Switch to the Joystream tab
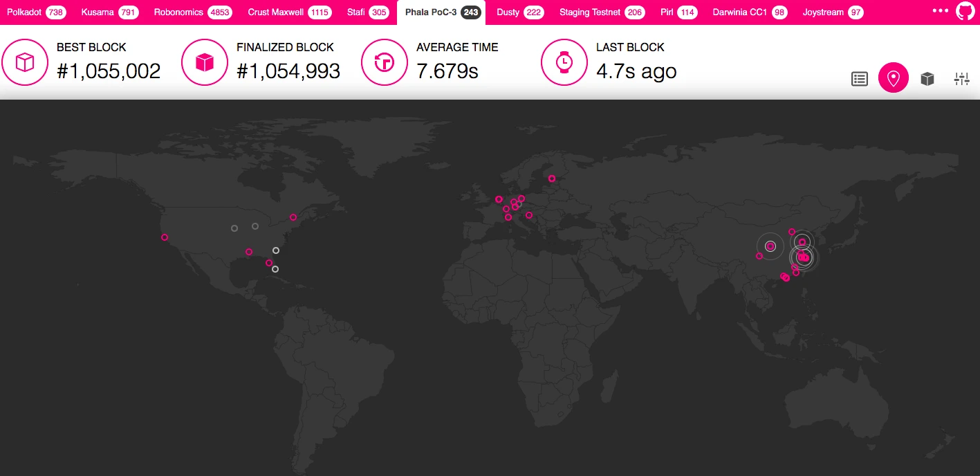The height and width of the screenshot is (476, 980). (x=833, y=12)
